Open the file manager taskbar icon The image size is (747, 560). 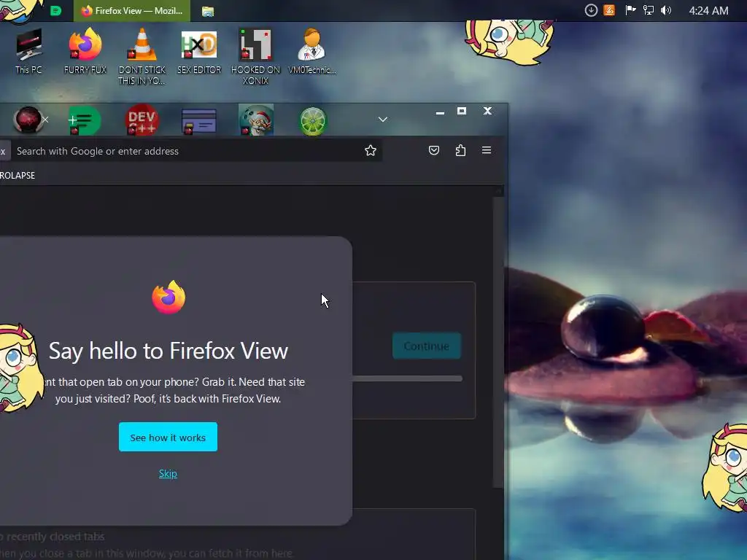pyautogui.click(x=208, y=11)
